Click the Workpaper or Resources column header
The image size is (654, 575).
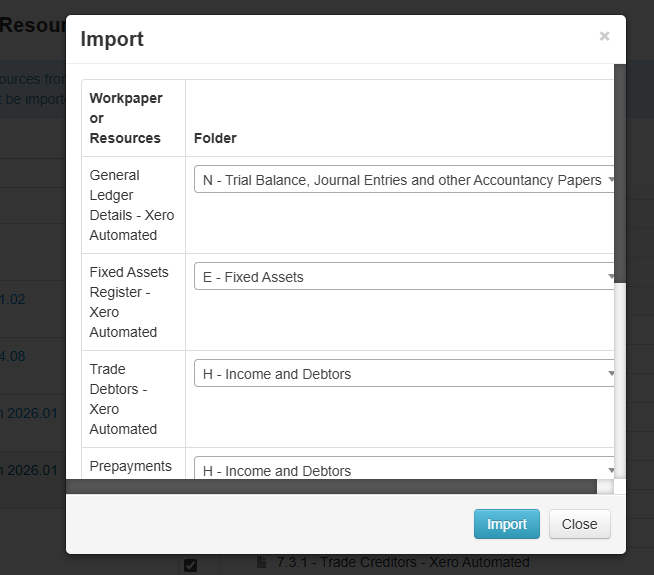pyautogui.click(x=126, y=118)
